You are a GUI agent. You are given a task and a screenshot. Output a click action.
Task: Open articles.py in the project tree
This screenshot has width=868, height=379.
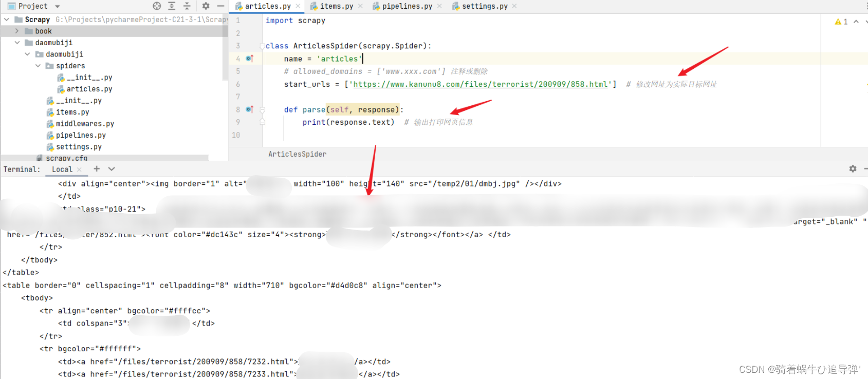[x=89, y=89]
